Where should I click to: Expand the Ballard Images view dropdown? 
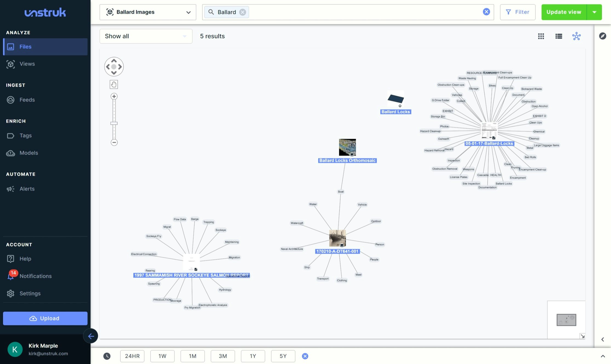click(148, 12)
